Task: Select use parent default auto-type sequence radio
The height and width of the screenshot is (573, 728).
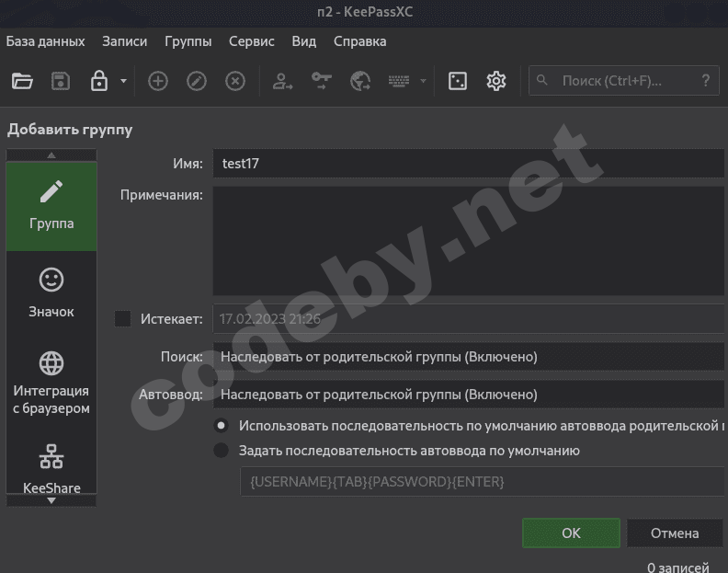Action: coord(221,426)
